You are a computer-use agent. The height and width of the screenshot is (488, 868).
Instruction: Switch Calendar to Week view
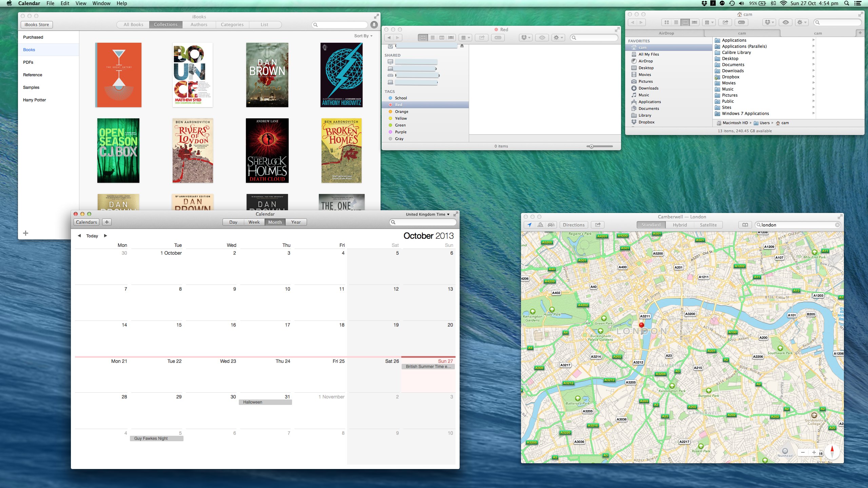(x=254, y=222)
